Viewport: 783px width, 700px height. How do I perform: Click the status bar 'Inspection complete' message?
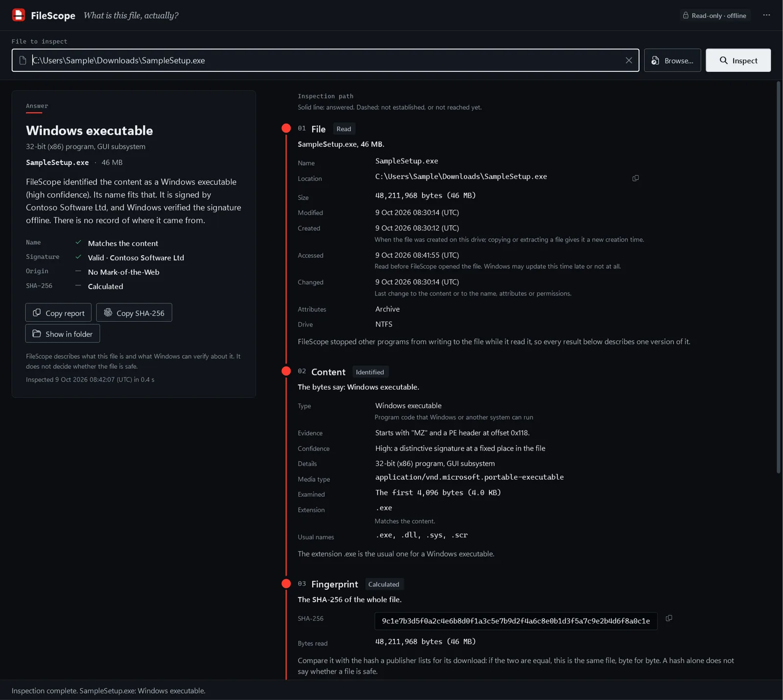coord(109,691)
